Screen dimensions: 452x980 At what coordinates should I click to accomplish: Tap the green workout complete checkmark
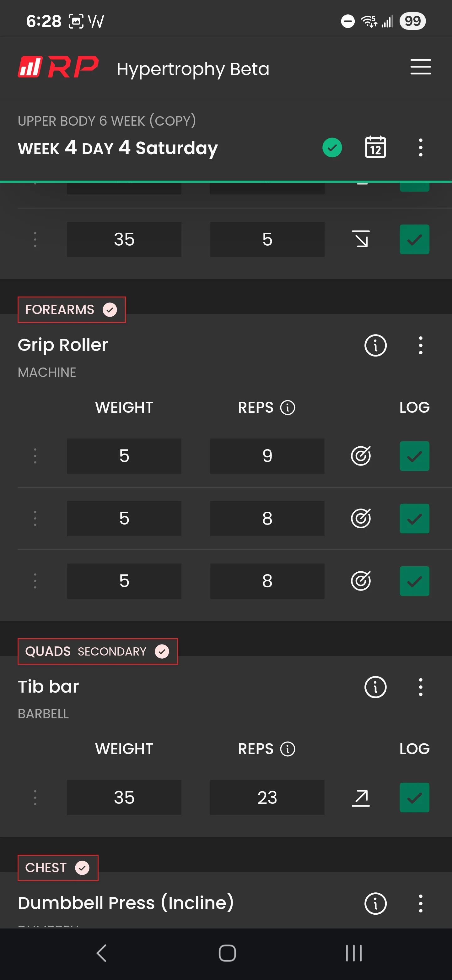pos(332,148)
